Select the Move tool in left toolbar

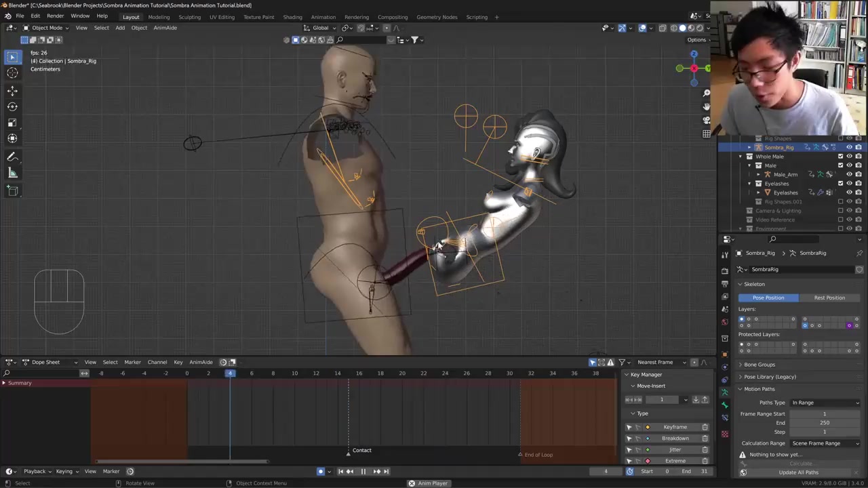[12, 90]
